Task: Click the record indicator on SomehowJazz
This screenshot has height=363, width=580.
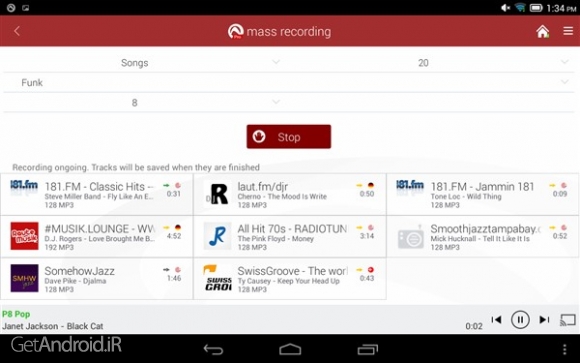Action: pos(178,270)
